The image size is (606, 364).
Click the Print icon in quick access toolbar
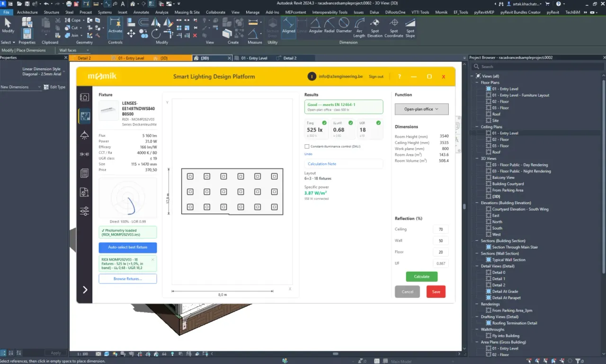(x=69, y=4)
